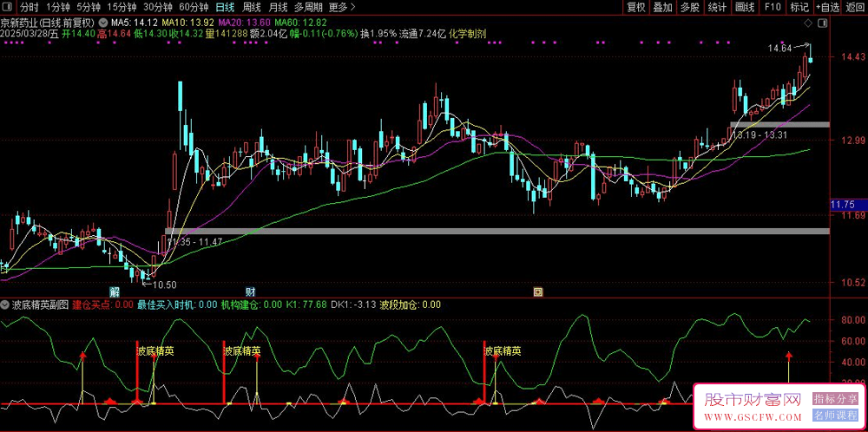Click the 解 event marker on timeline

[x=114, y=291]
